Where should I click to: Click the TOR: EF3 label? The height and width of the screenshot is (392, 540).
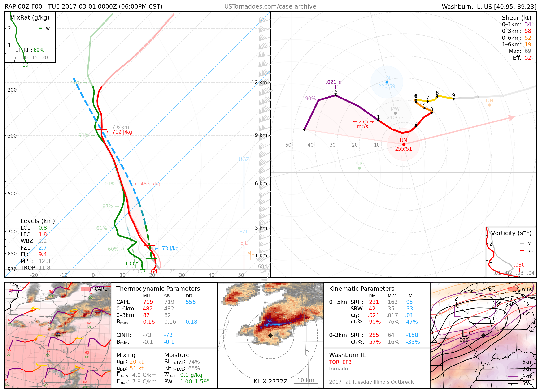point(340,362)
